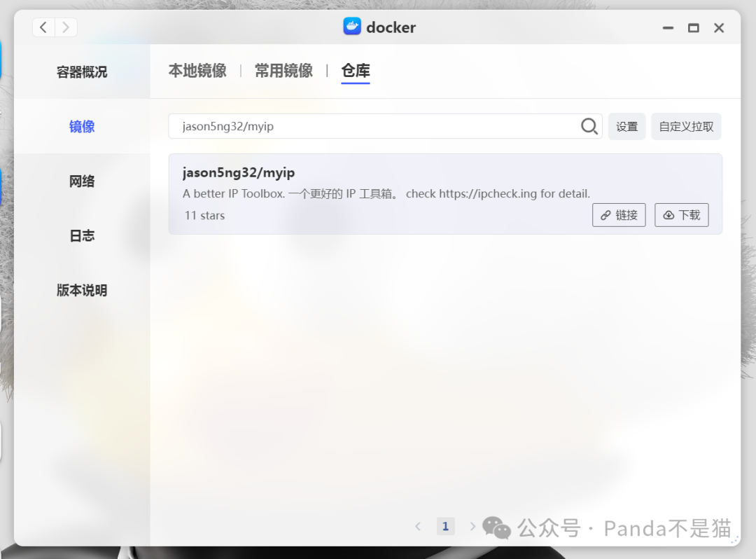The height and width of the screenshot is (559, 756).
Task: Select the 仓库 tab
Action: pos(356,71)
